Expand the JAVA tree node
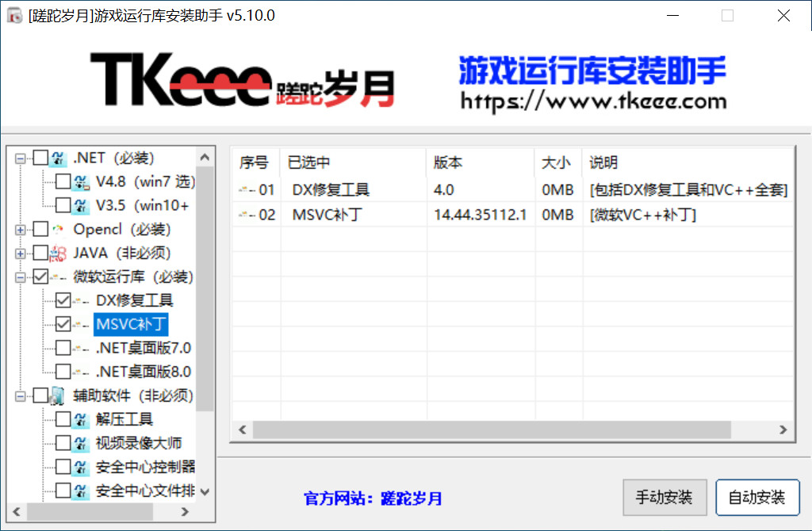Image resolution: width=812 pixels, height=531 pixels. pos(20,254)
